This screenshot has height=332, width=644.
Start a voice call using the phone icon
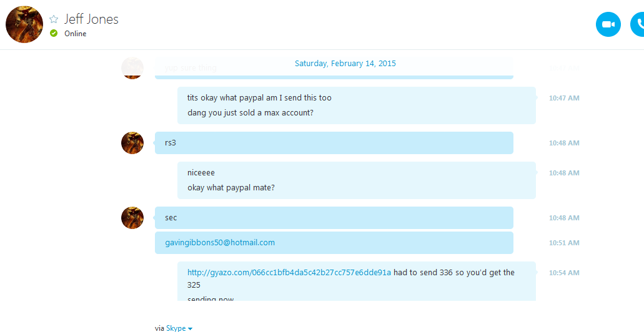point(637,24)
